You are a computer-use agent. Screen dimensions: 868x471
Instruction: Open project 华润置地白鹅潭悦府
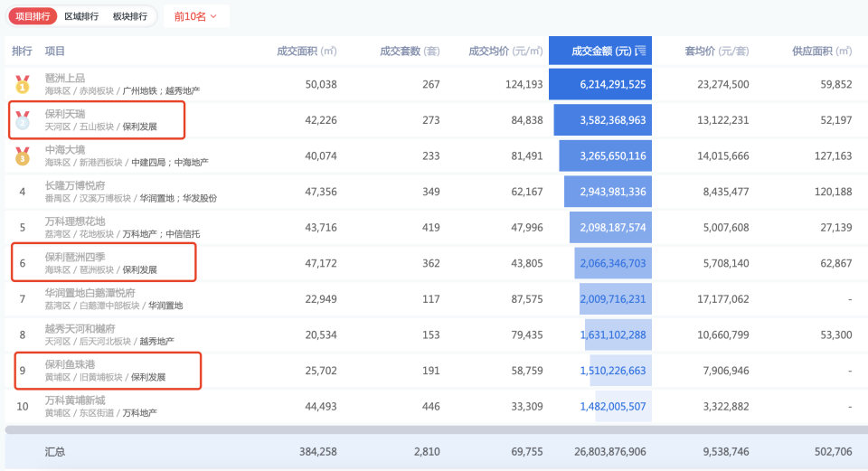click(x=90, y=293)
